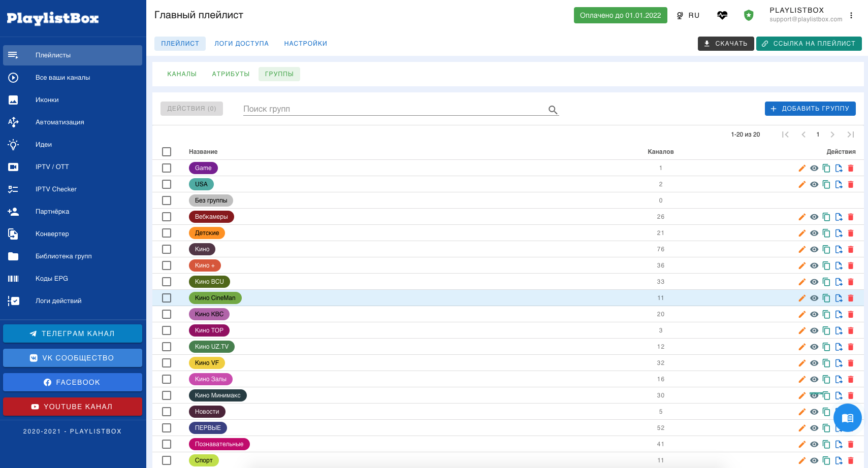The height and width of the screenshot is (468, 868).
Task: Hide the Кино VF group
Action: pyautogui.click(x=814, y=363)
